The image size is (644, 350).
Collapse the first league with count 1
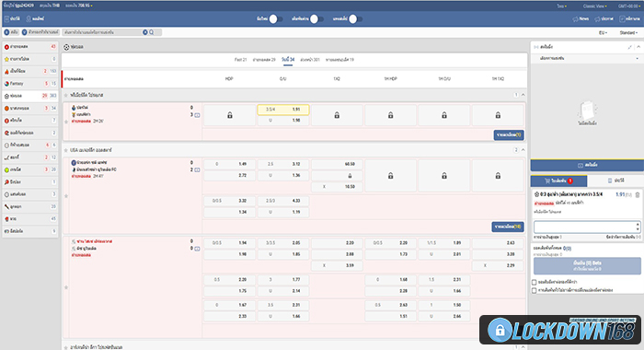[523, 95]
